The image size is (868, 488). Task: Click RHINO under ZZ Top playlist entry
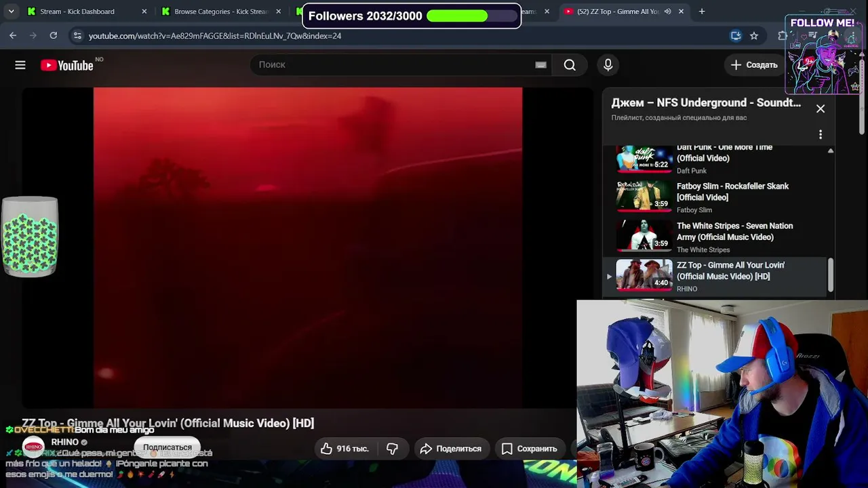(687, 289)
